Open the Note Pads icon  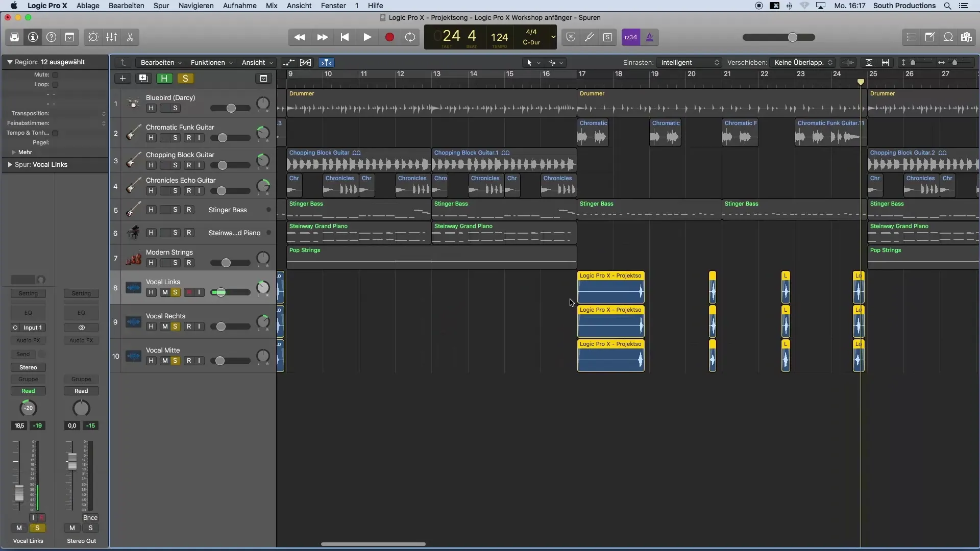(929, 37)
